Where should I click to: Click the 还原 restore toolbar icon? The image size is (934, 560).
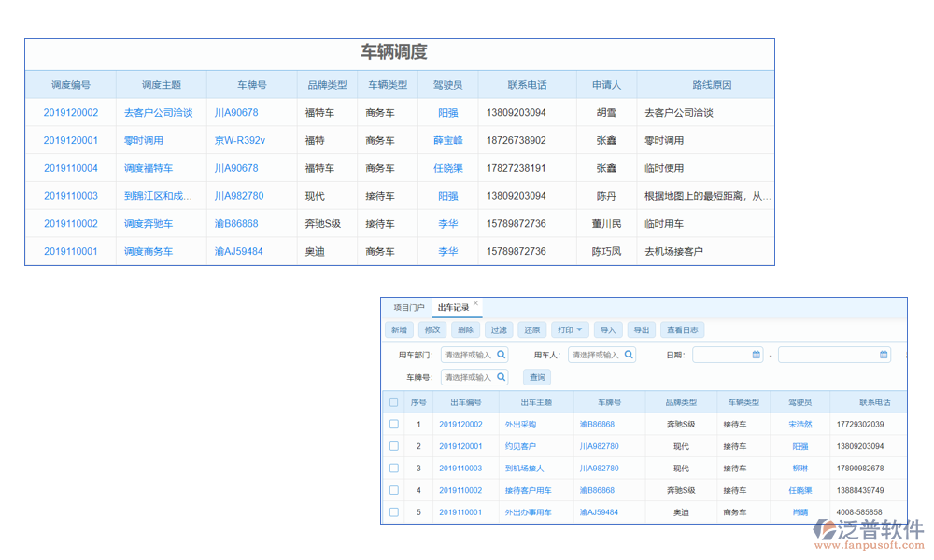tap(532, 329)
